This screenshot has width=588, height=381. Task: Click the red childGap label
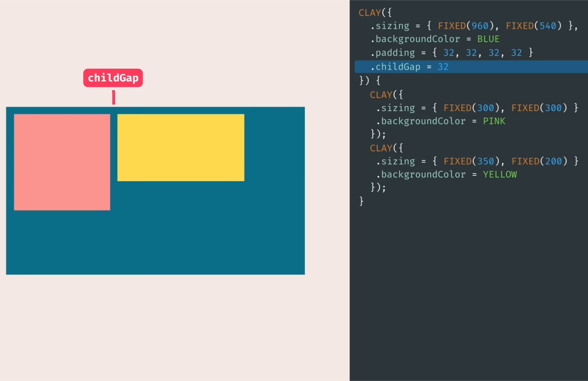(x=113, y=78)
